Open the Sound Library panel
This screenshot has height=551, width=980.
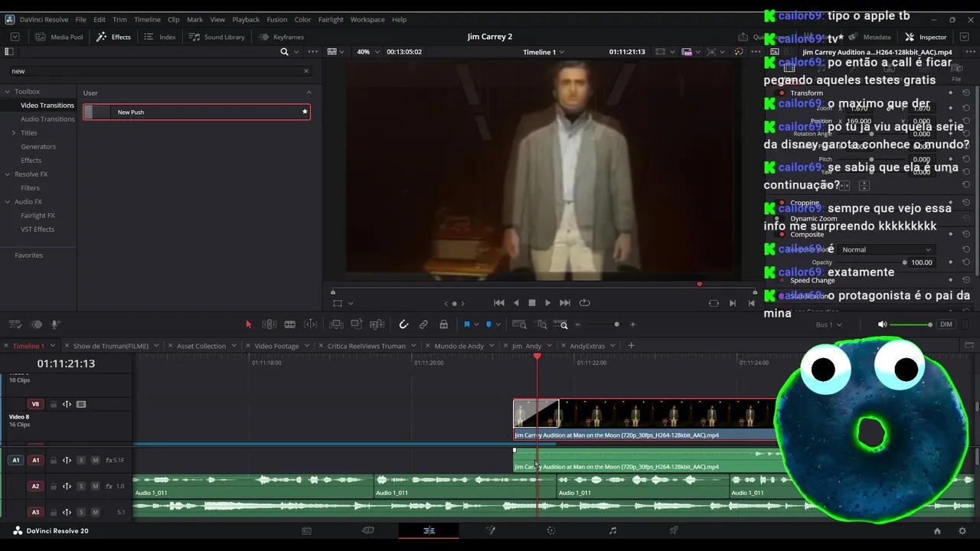pos(217,37)
